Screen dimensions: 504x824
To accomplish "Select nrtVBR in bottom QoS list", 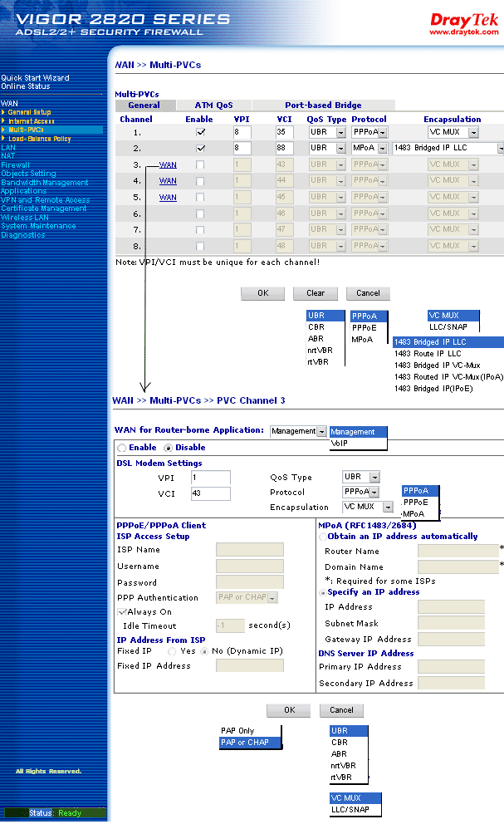I will pyautogui.click(x=349, y=766).
